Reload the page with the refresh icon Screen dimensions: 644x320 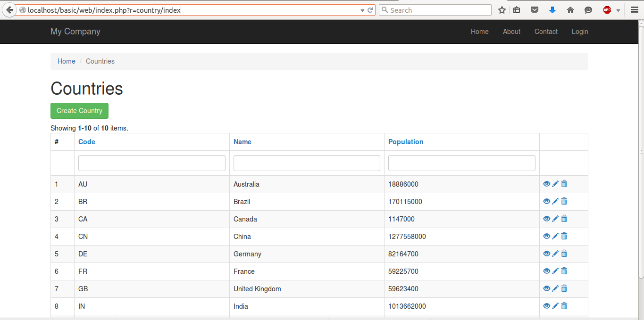point(370,10)
